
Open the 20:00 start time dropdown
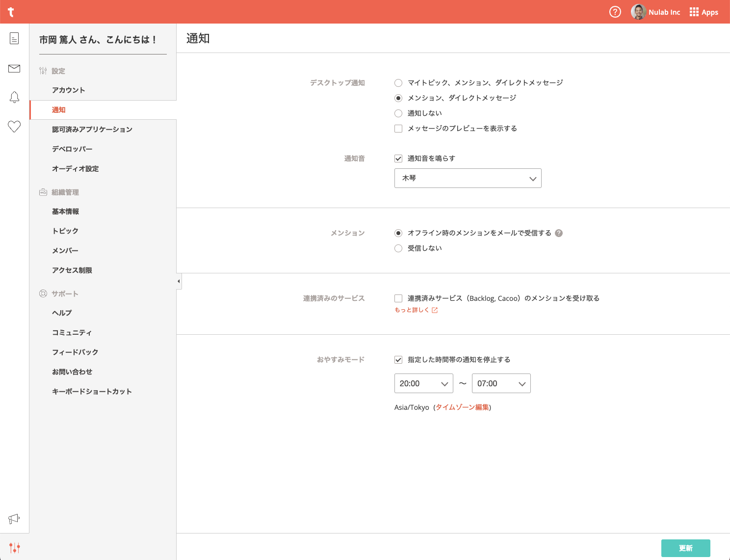424,383
